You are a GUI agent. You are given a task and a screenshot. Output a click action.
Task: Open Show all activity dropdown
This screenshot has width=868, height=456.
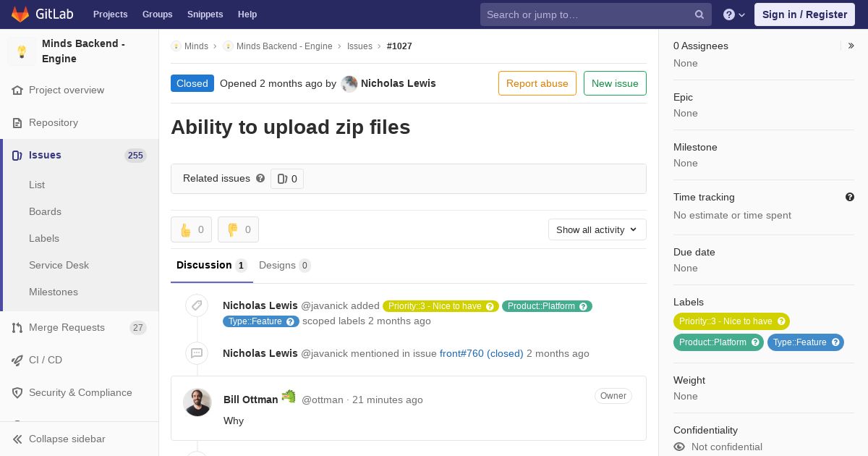coord(597,229)
